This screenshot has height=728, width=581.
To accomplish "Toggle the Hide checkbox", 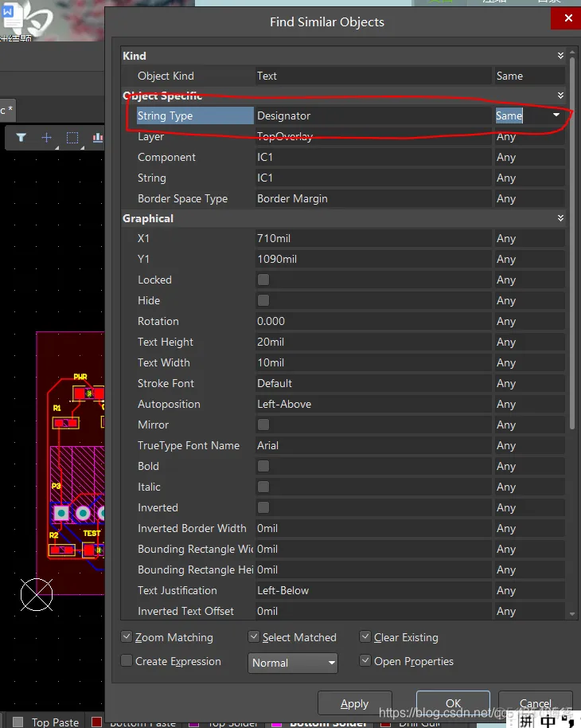I will (x=263, y=300).
